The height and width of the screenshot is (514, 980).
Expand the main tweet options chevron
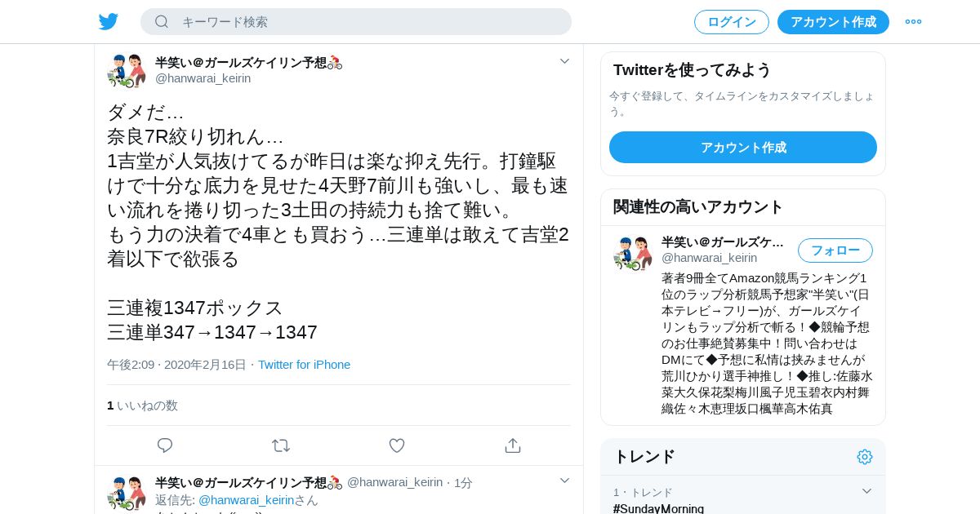pos(564,61)
